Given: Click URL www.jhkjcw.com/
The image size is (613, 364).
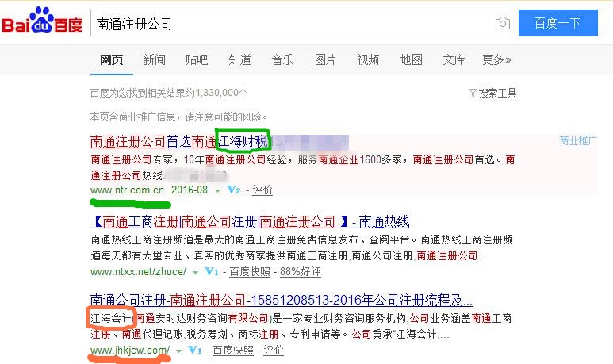Looking at the screenshot, I should click(x=130, y=350).
